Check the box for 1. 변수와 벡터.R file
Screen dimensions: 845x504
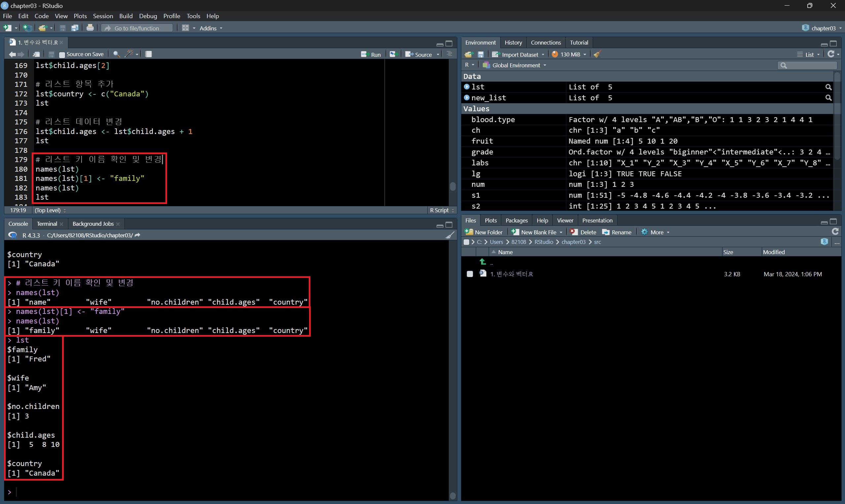470,274
